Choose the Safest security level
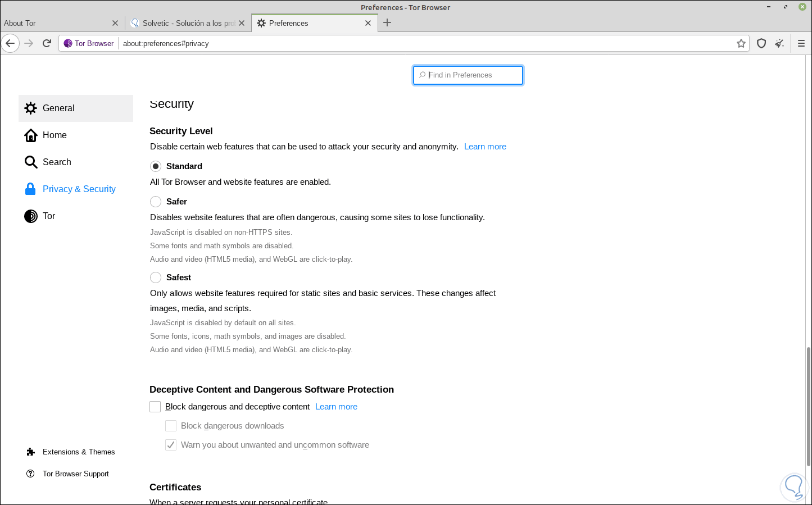The image size is (812, 505). pos(156,277)
